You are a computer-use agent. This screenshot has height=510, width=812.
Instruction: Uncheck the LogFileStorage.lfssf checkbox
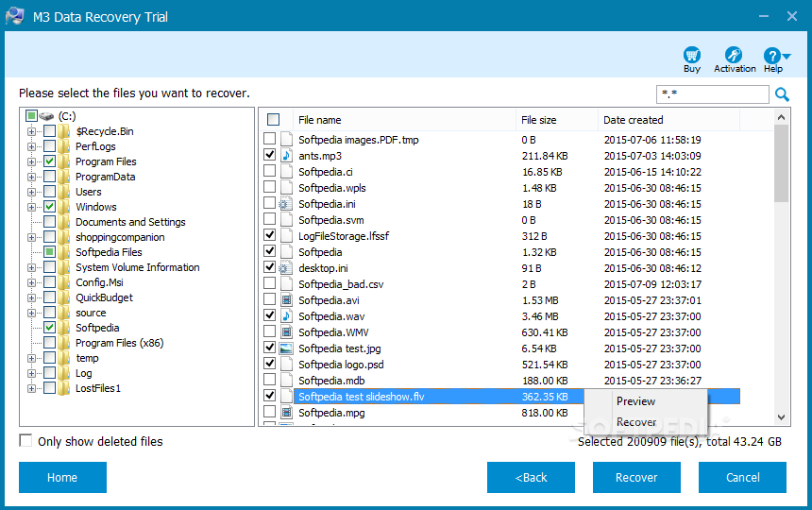tap(269, 234)
